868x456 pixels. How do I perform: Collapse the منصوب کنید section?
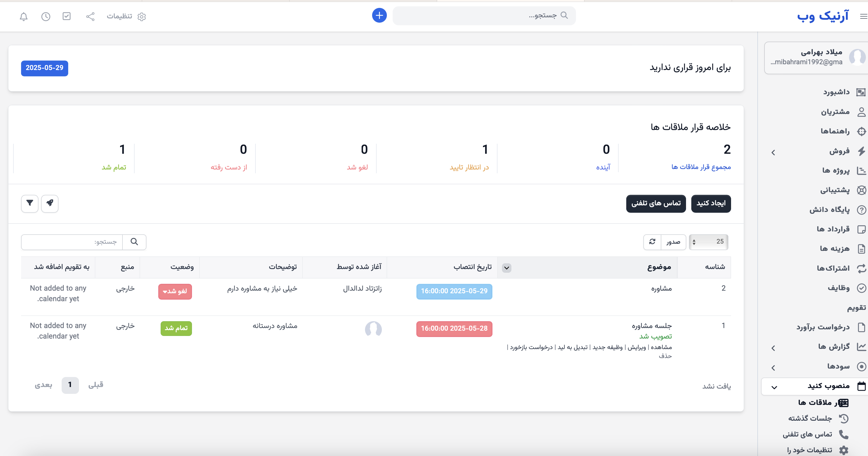click(x=774, y=386)
